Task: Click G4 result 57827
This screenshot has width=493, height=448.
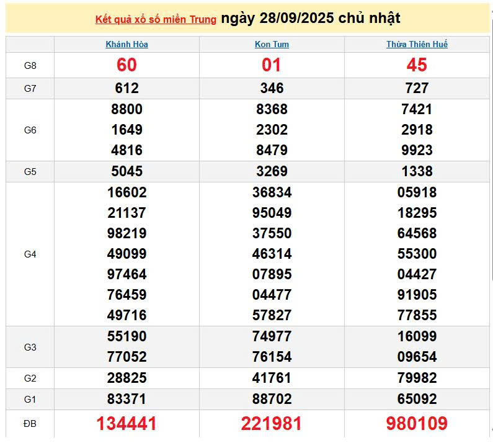Action: pyautogui.click(x=272, y=315)
